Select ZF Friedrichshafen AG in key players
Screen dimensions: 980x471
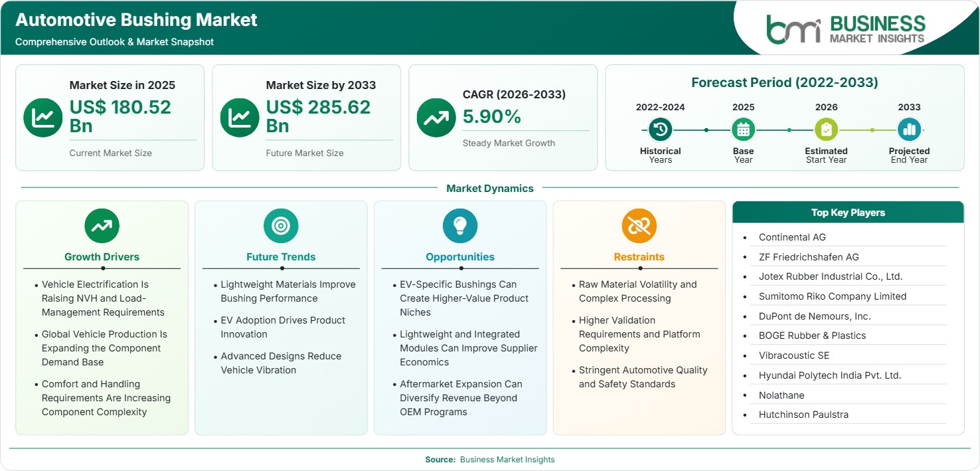click(809, 257)
